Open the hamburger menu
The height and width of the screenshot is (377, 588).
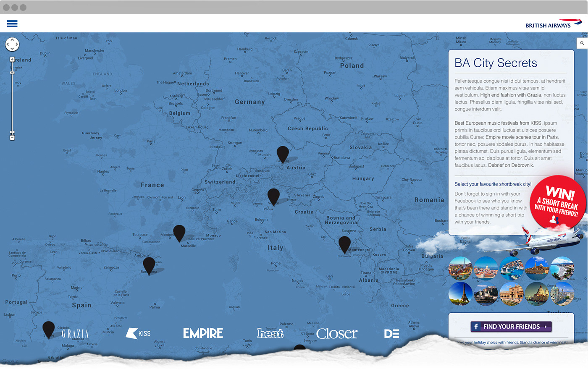tap(12, 24)
